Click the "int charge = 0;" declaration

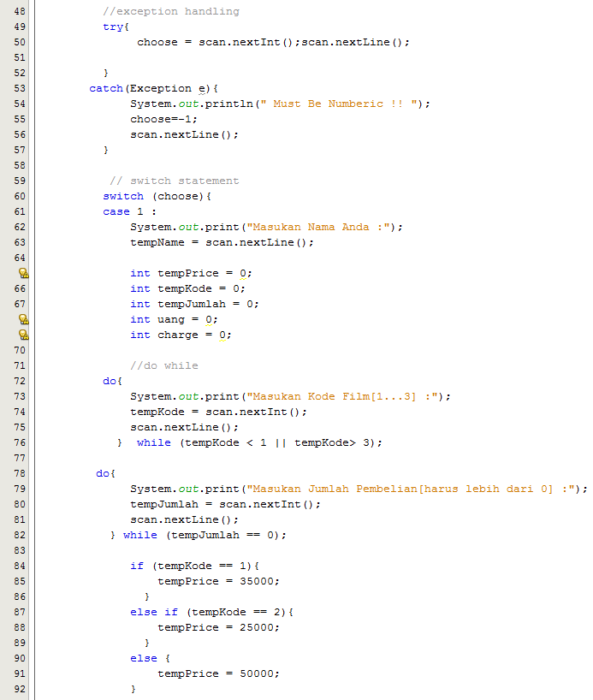click(x=181, y=335)
